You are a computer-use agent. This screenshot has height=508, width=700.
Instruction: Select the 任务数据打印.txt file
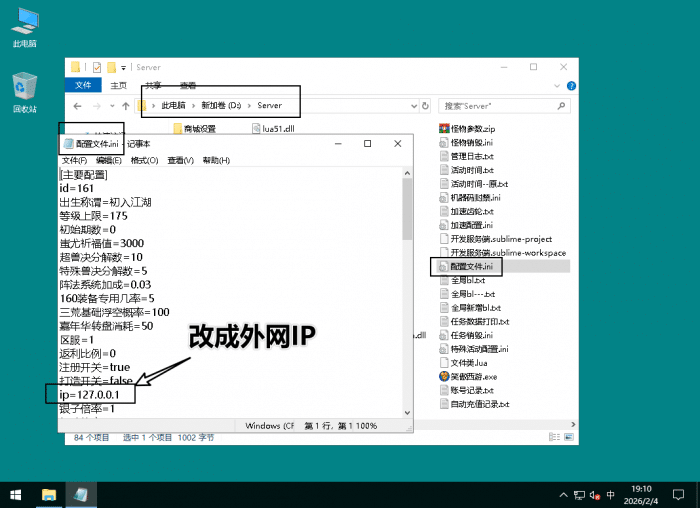[x=474, y=322]
